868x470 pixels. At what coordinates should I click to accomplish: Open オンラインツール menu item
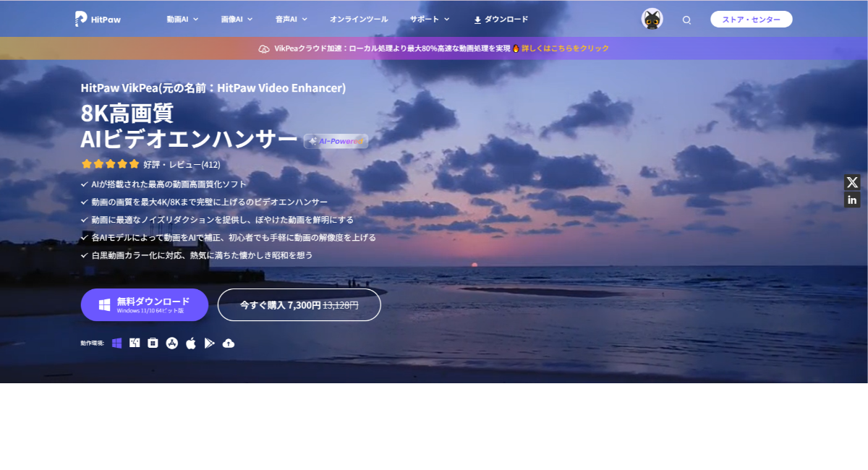(359, 20)
